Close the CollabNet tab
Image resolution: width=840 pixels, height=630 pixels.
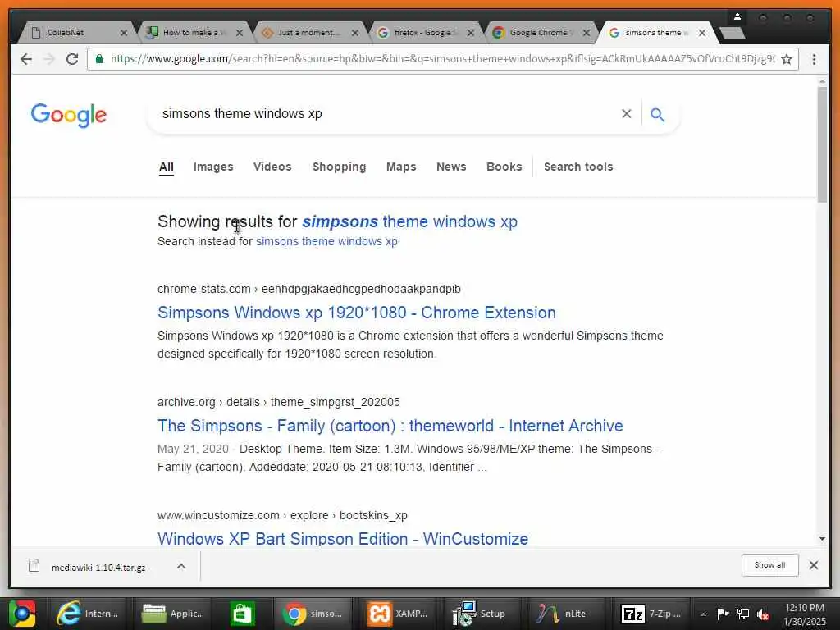coord(124,33)
